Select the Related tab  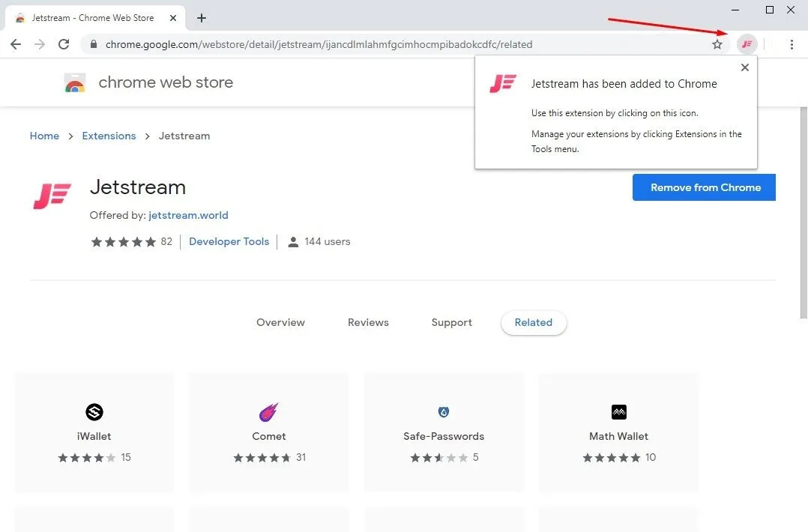(534, 322)
